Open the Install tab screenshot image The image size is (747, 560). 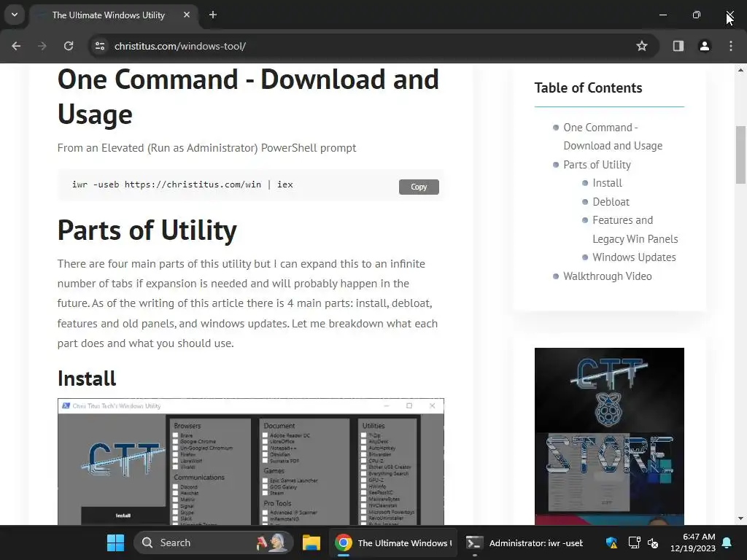point(251,462)
